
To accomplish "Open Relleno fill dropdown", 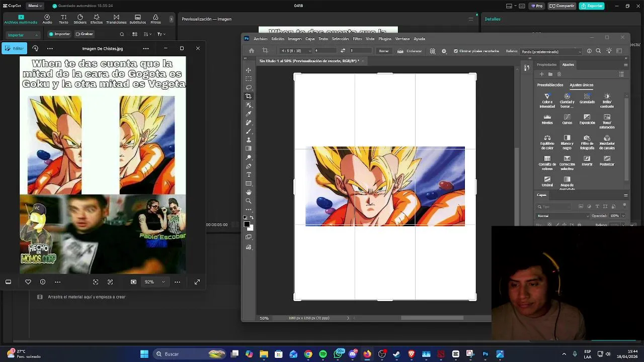I will click(551, 51).
